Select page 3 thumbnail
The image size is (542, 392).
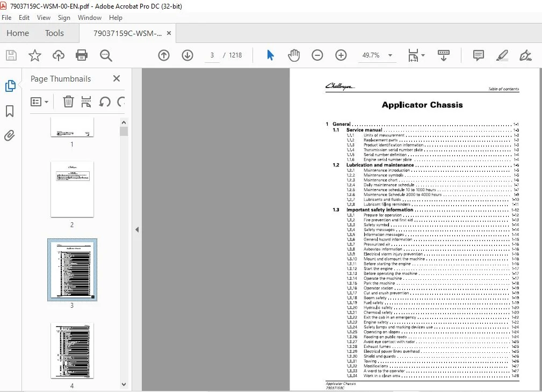[x=72, y=270]
